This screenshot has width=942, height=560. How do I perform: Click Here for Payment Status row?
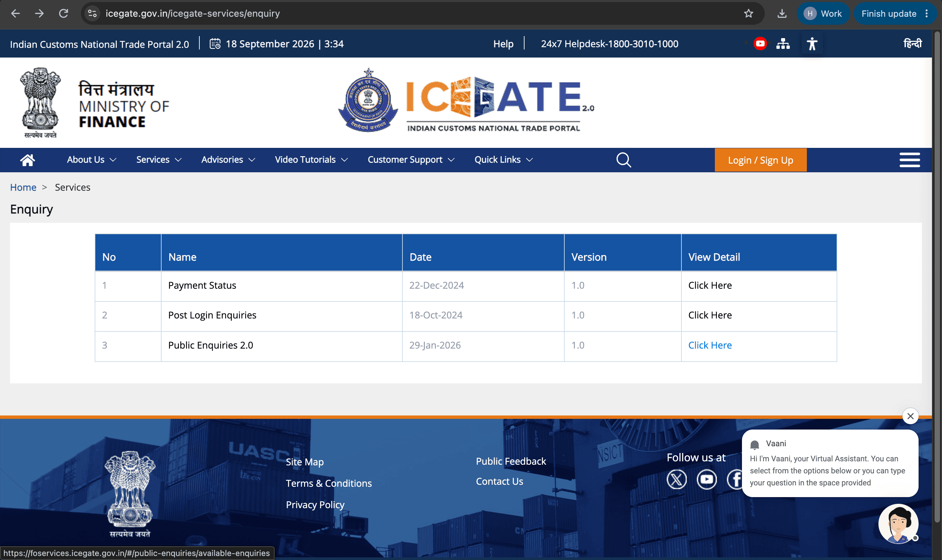click(710, 285)
